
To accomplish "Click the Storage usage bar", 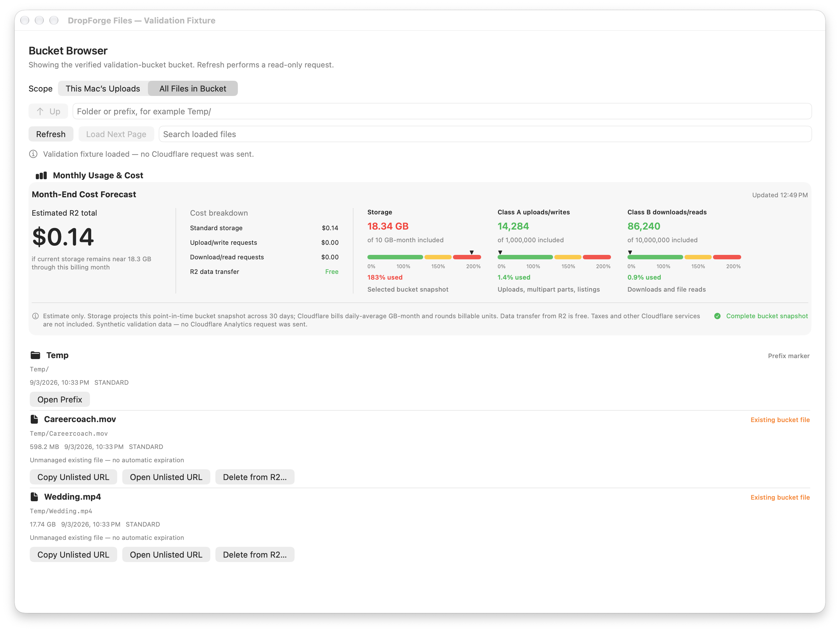I will [x=424, y=257].
